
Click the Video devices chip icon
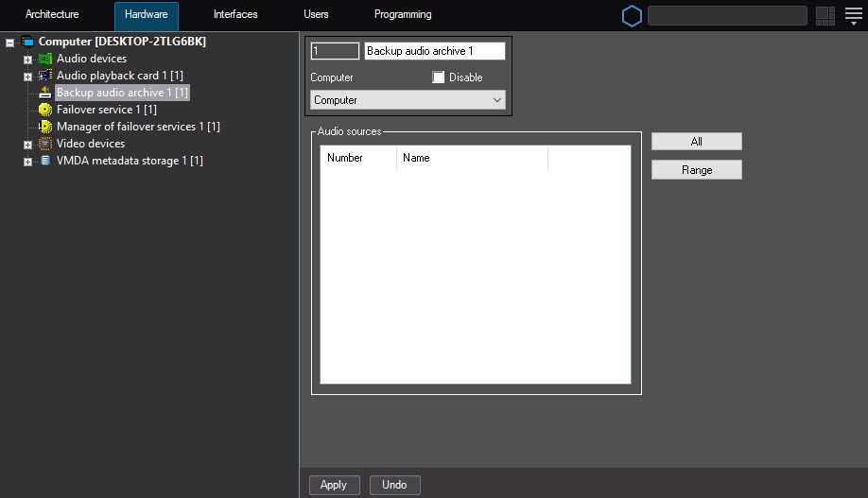[x=44, y=144]
